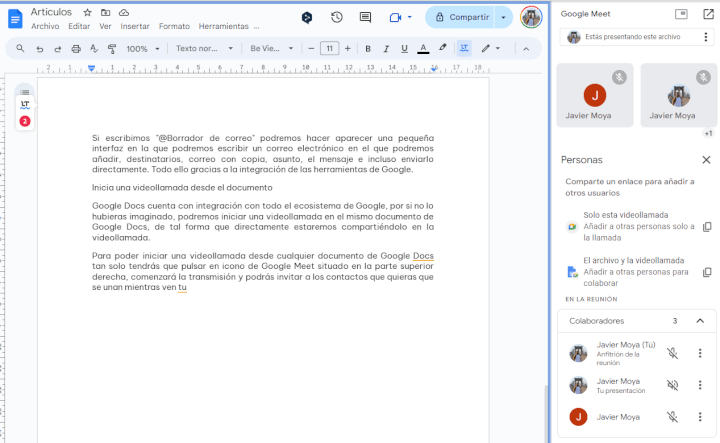720x443 pixels.
Task: Open the Meet camera dropdown arrow
Action: 410,17
